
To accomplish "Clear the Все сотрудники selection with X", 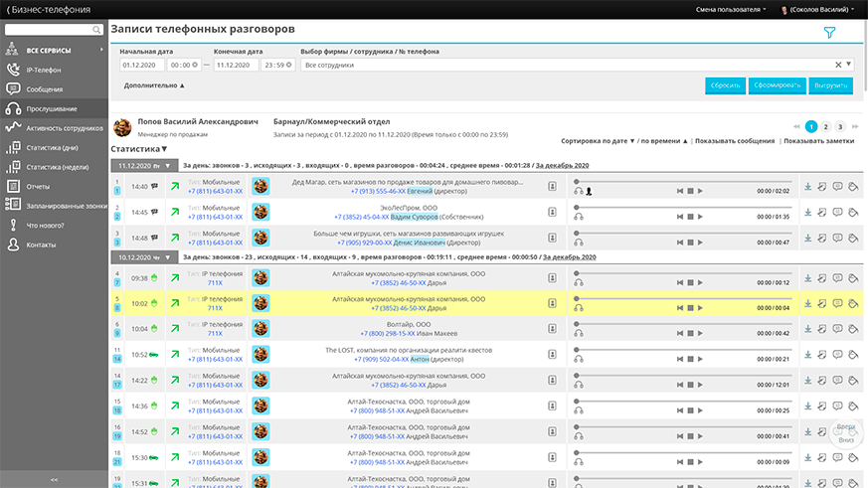I will pos(838,65).
